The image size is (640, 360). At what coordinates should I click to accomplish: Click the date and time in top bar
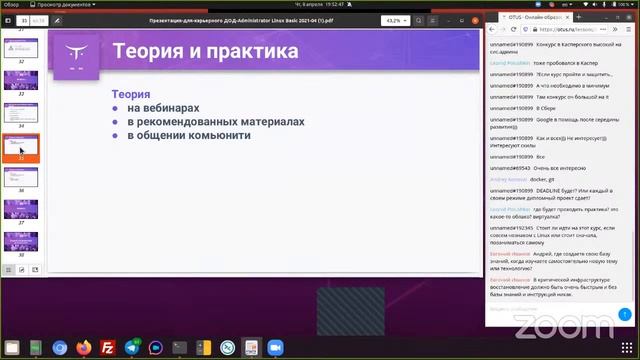320,4
